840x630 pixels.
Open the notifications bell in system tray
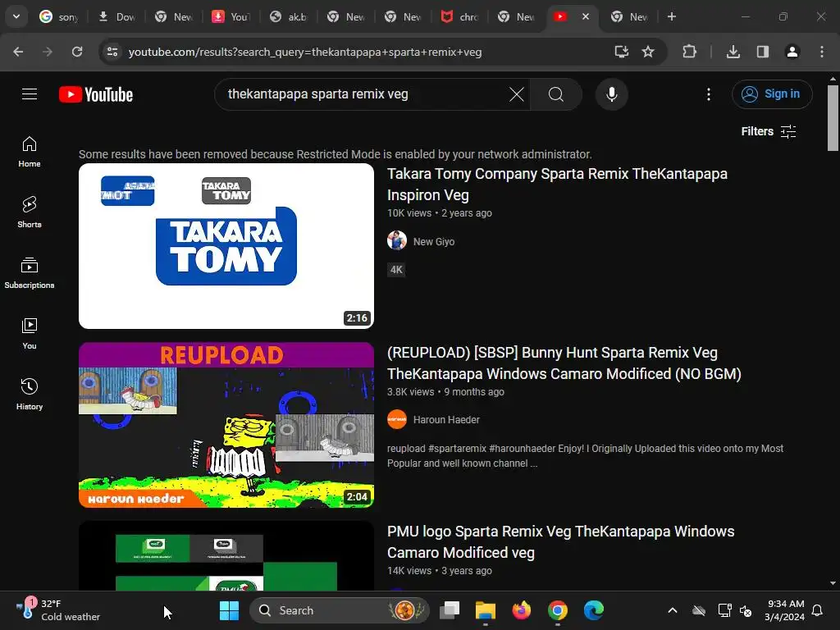(818, 610)
